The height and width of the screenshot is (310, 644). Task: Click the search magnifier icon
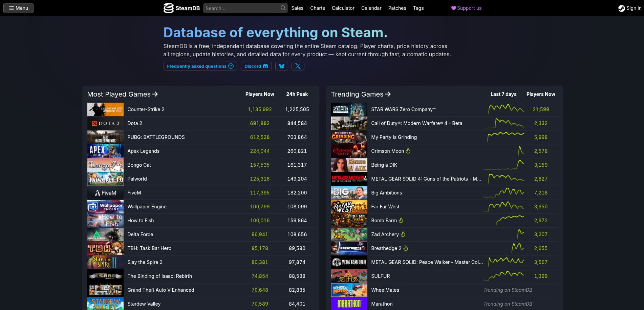click(283, 8)
